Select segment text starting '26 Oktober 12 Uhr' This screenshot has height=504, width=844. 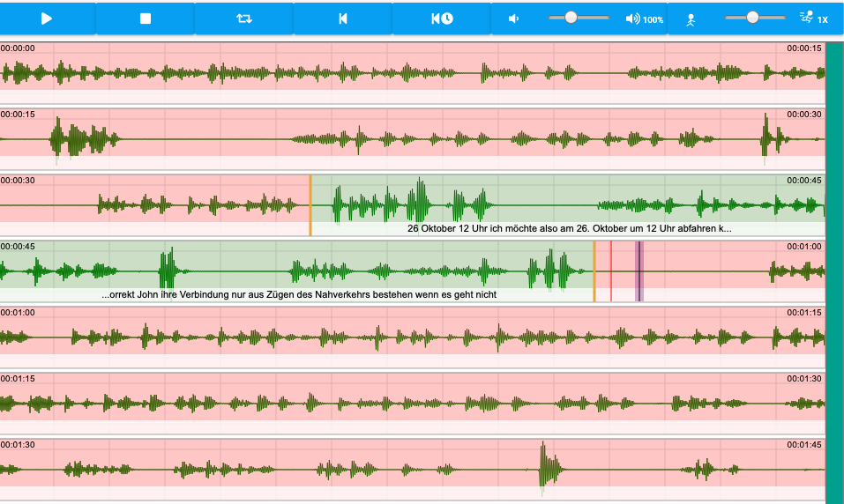pos(569,229)
